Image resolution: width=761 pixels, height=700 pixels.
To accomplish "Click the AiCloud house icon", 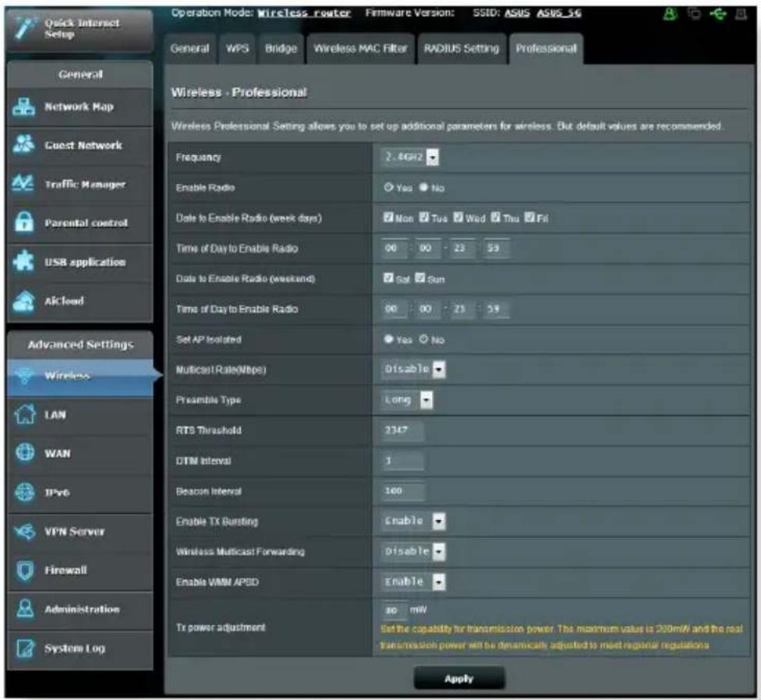I will 23,300.
